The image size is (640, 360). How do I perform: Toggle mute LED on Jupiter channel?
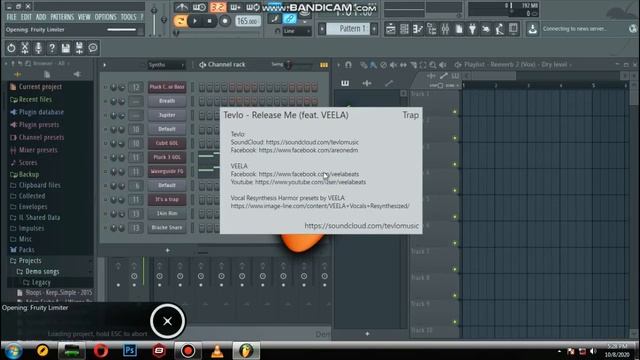coord(105,116)
